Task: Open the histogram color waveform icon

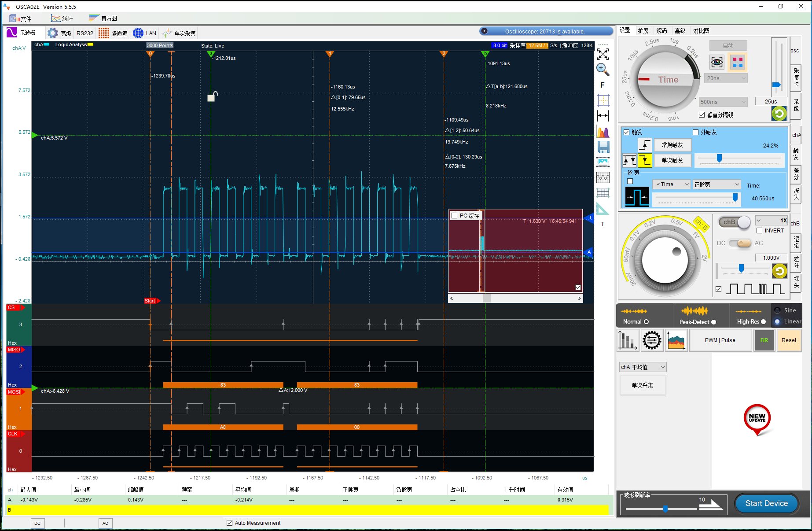Action: click(x=603, y=132)
